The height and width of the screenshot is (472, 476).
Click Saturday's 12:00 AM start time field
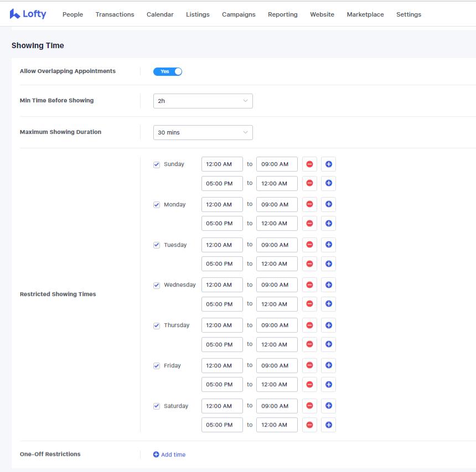tap(221, 406)
